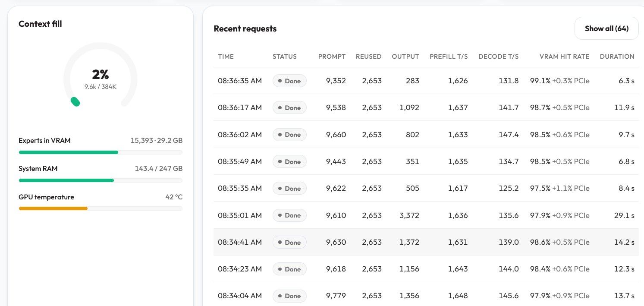The height and width of the screenshot is (306, 644).
Task: Click the 15,393 · 29.2 GB value
Action: pyautogui.click(x=157, y=140)
